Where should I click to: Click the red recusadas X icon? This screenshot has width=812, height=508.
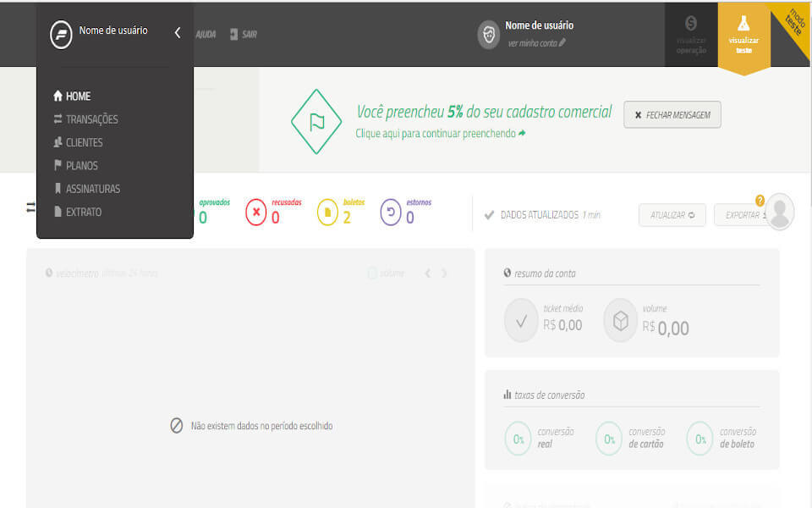coord(255,213)
